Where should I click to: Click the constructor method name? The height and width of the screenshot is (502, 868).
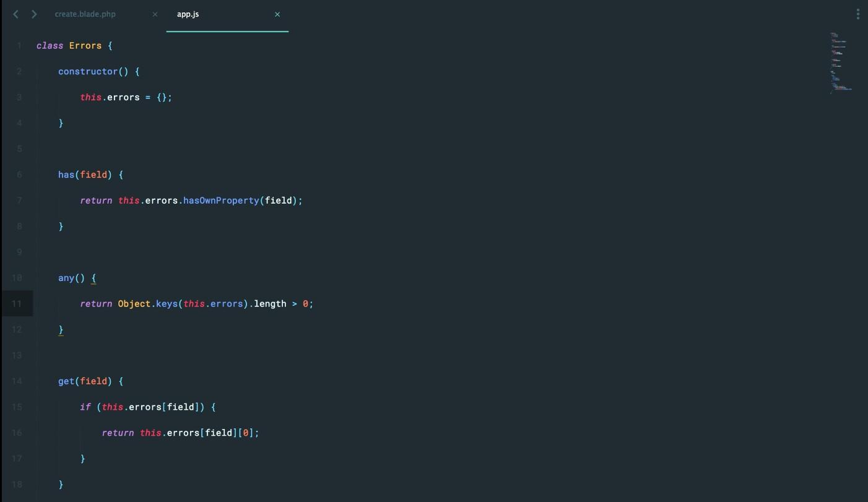click(87, 72)
